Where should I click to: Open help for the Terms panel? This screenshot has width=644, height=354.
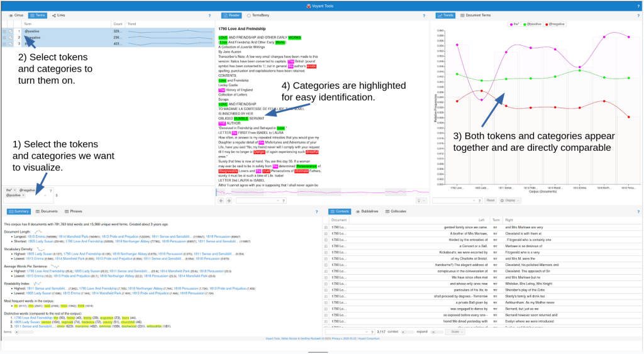pyautogui.click(x=209, y=16)
